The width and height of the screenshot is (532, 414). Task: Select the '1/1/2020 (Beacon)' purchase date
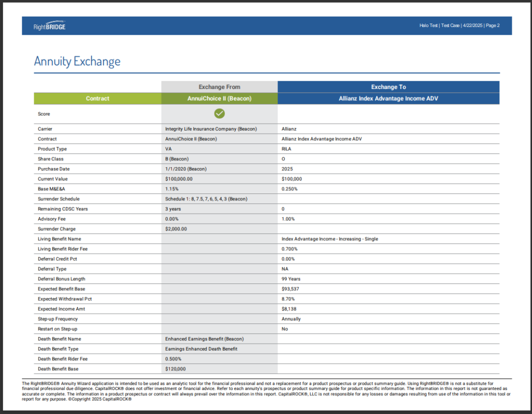coord(186,169)
